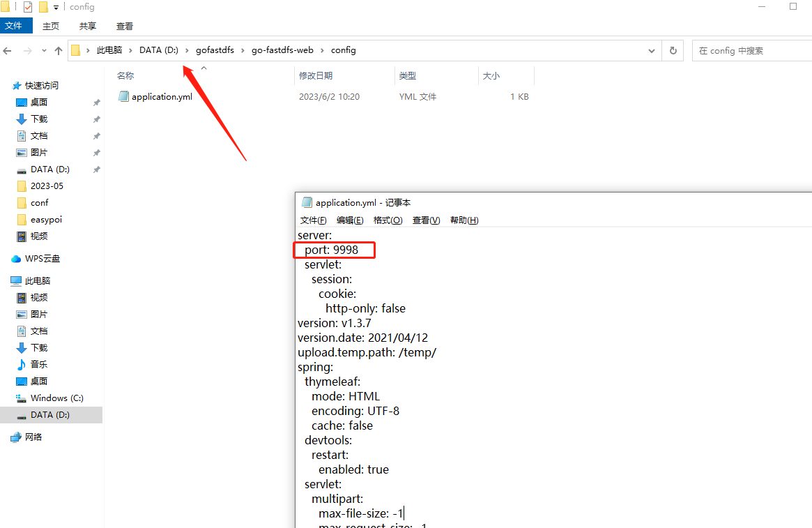Screen dimensions: 812x528
Task: Click the 'max-file-size: -1' line
Action: (360, 513)
